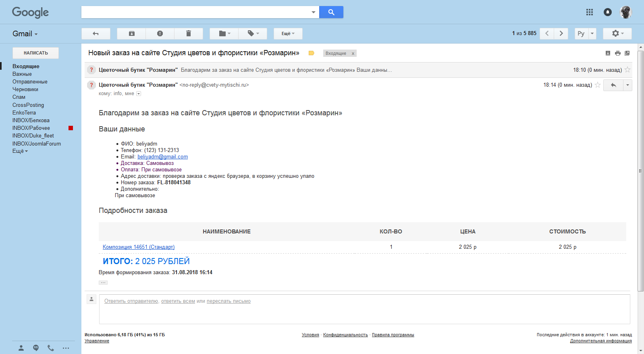Toggle the yellow importance marker
This screenshot has height=354, width=644.
click(x=311, y=53)
